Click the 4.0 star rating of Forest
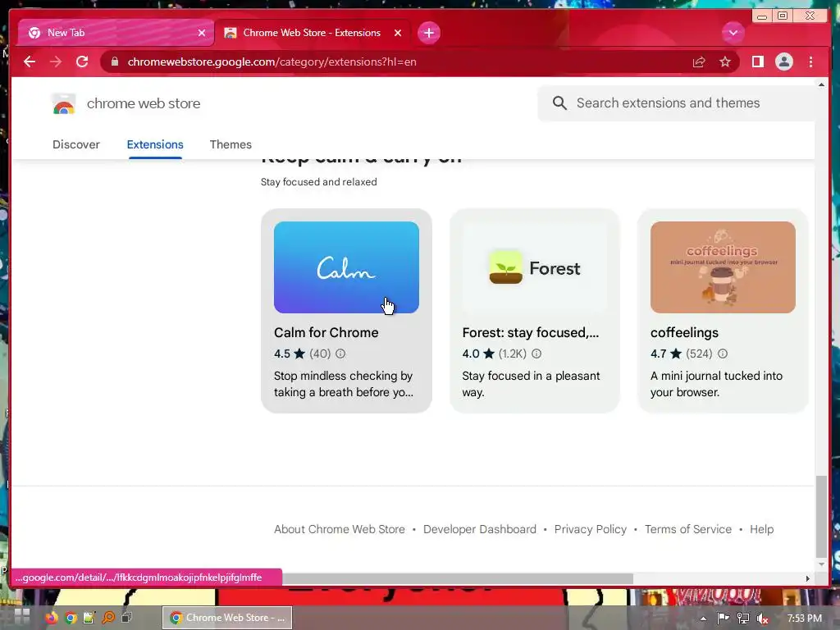840x630 pixels. click(478, 354)
